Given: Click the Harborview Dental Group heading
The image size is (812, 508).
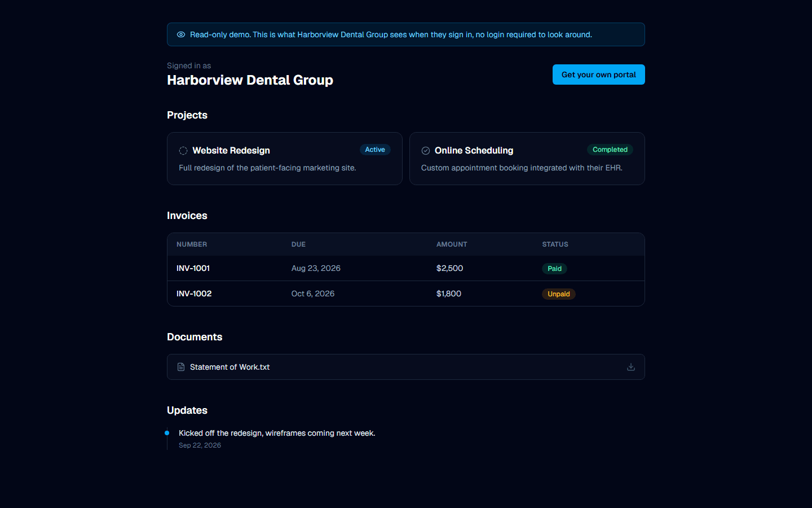Looking at the screenshot, I should point(250,80).
